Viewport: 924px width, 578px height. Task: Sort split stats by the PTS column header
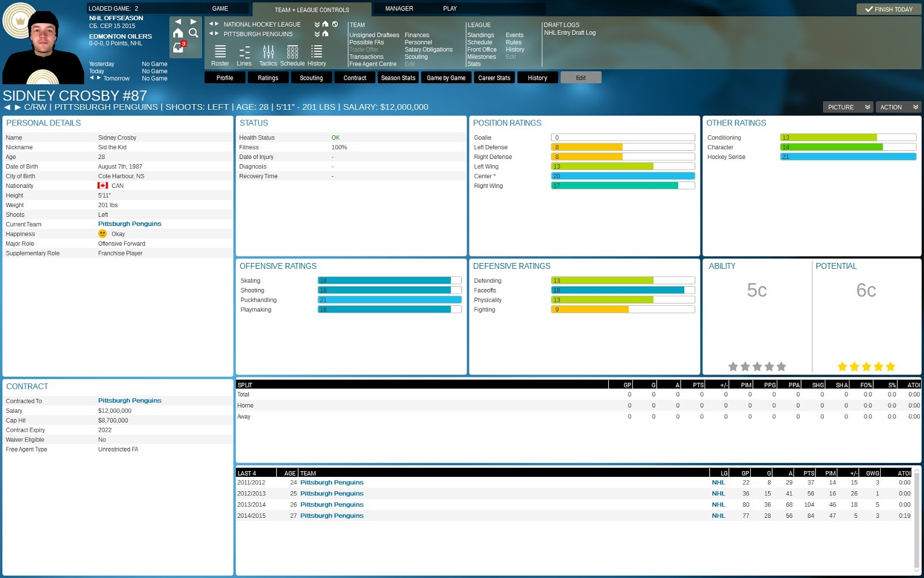tap(698, 384)
